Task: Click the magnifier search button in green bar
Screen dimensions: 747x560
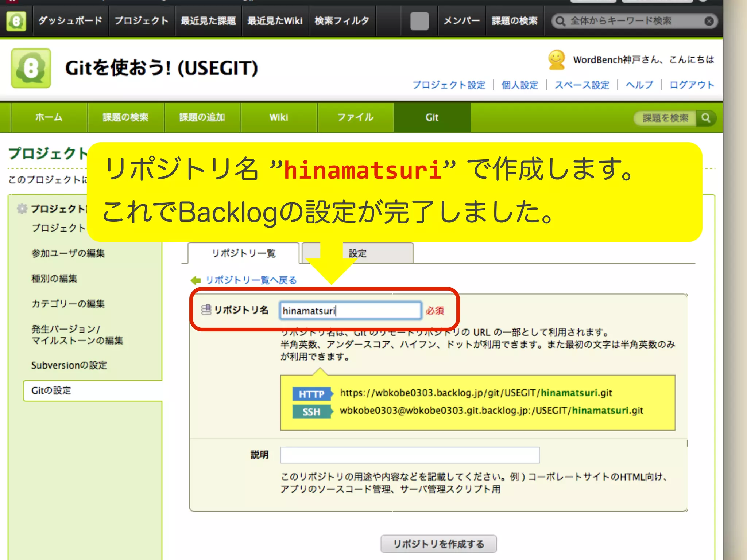Action: click(706, 118)
